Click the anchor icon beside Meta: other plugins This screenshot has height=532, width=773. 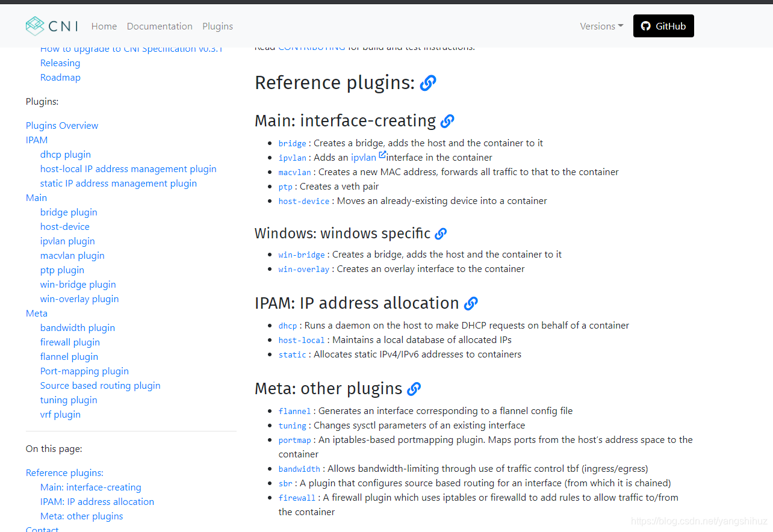pos(414,389)
